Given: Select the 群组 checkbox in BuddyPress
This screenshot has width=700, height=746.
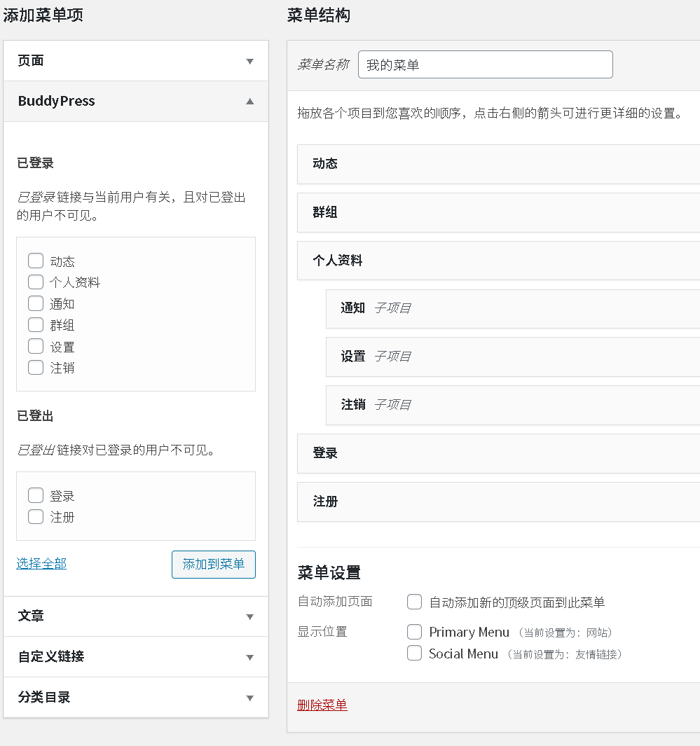Looking at the screenshot, I should tap(36, 325).
